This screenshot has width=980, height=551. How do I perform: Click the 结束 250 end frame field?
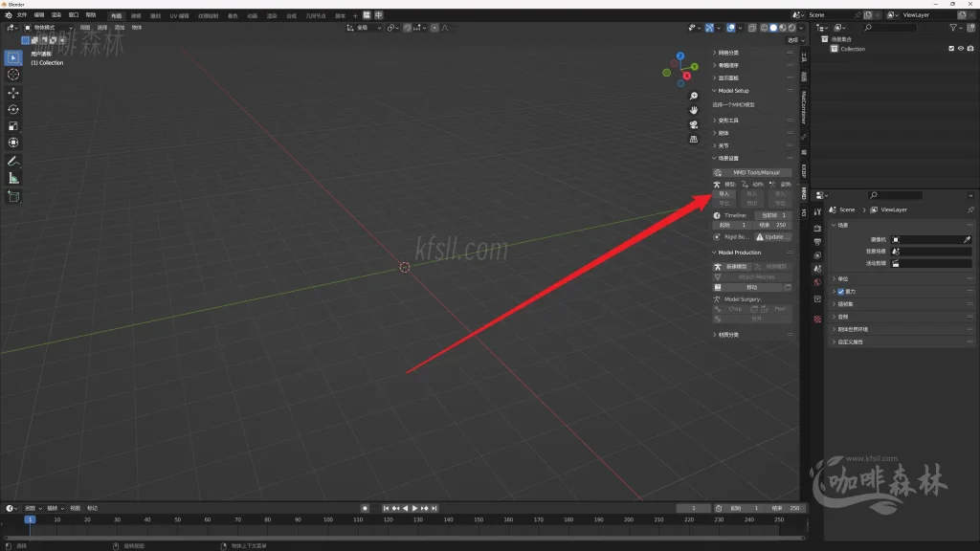pos(770,226)
